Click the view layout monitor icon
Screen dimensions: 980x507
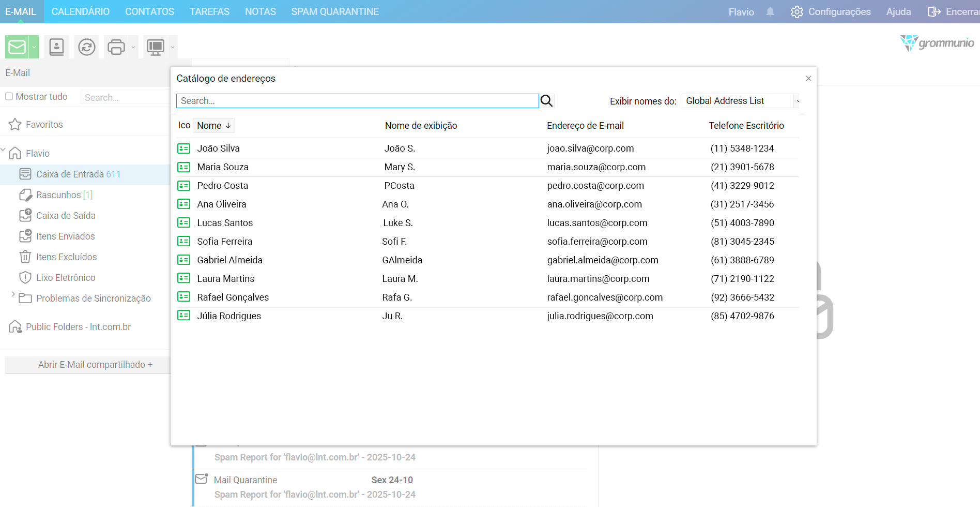pos(155,47)
